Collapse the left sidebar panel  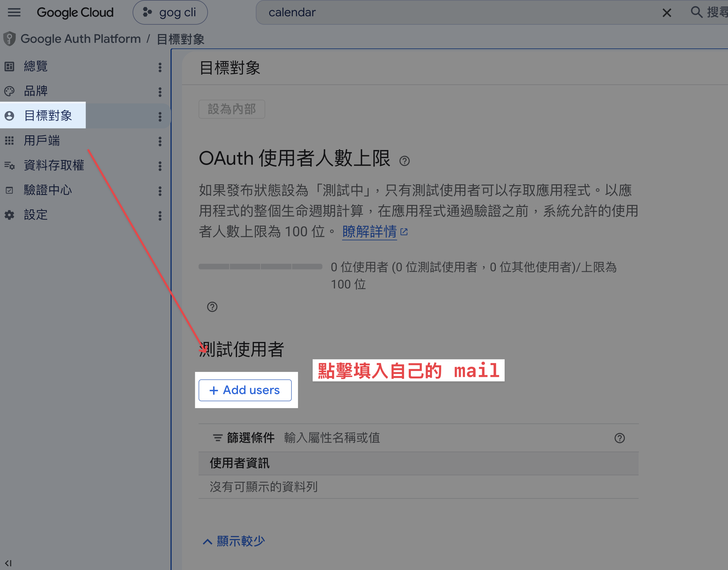click(8, 563)
